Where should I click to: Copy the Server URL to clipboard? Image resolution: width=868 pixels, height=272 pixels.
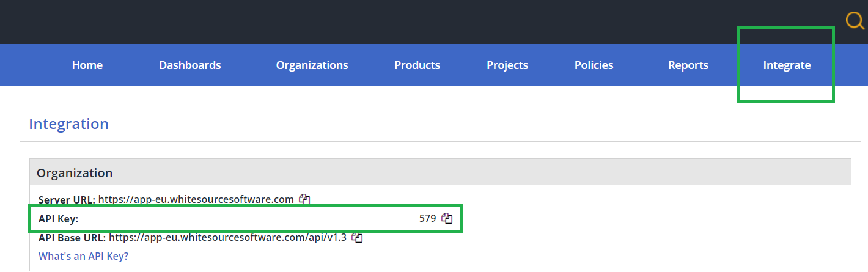point(304,199)
